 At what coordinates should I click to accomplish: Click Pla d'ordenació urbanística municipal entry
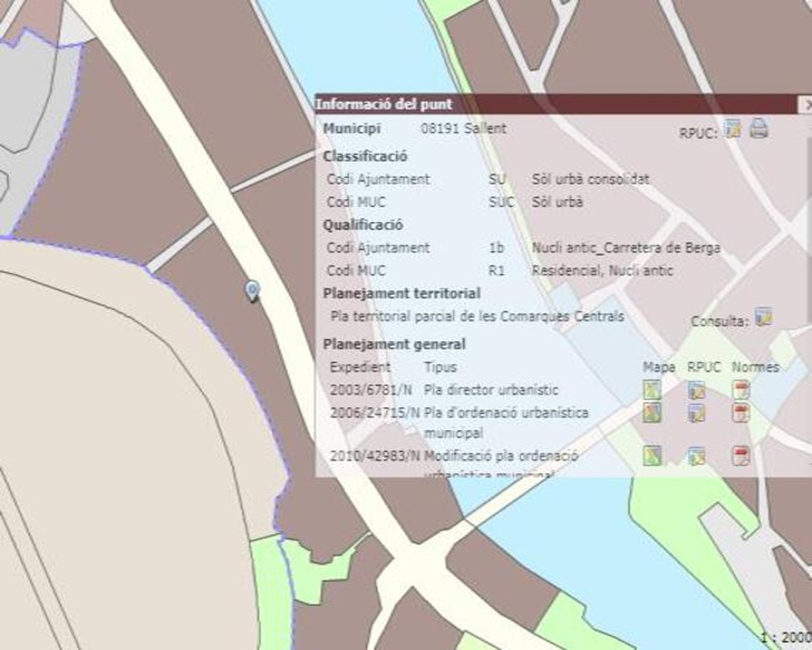click(x=505, y=413)
